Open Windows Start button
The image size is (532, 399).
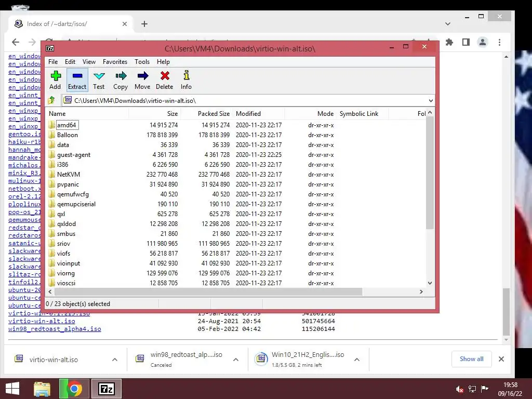[12, 389]
